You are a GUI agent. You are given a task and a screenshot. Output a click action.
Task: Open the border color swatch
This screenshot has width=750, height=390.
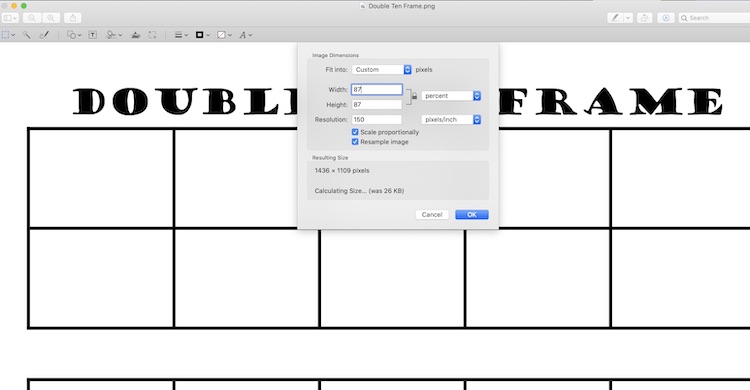coord(203,35)
